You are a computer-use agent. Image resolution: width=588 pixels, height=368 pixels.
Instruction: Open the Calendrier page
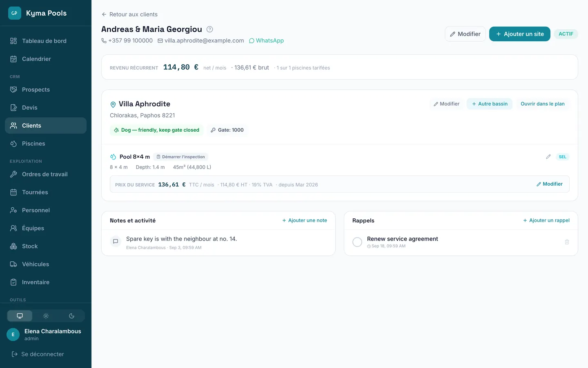[x=46, y=59]
